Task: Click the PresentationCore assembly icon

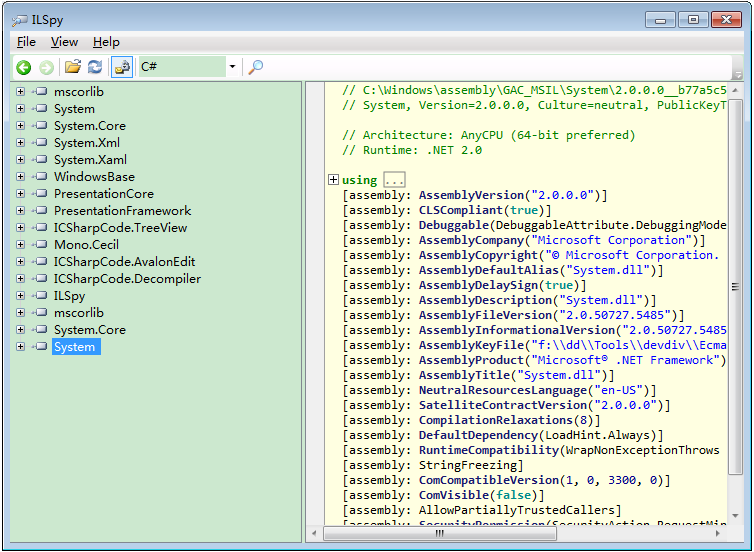Action: (x=40, y=193)
